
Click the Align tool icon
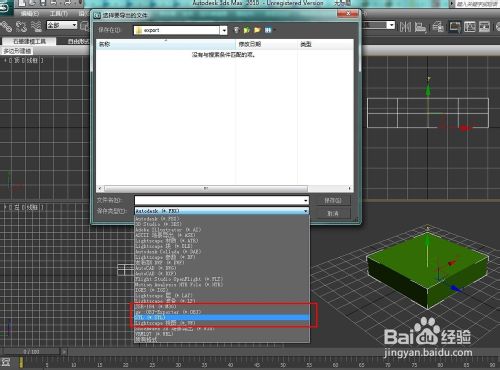(x=420, y=27)
